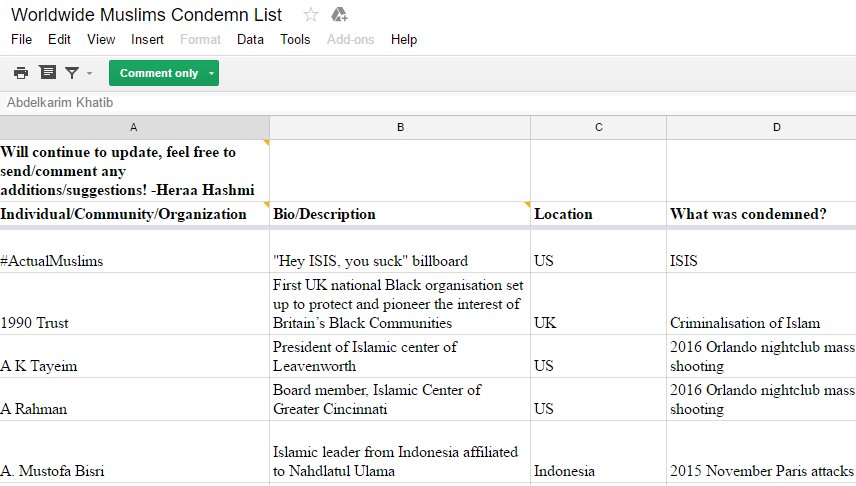The width and height of the screenshot is (856, 486).
Task: Select the Location header cell
Action: tap(599, 214)
